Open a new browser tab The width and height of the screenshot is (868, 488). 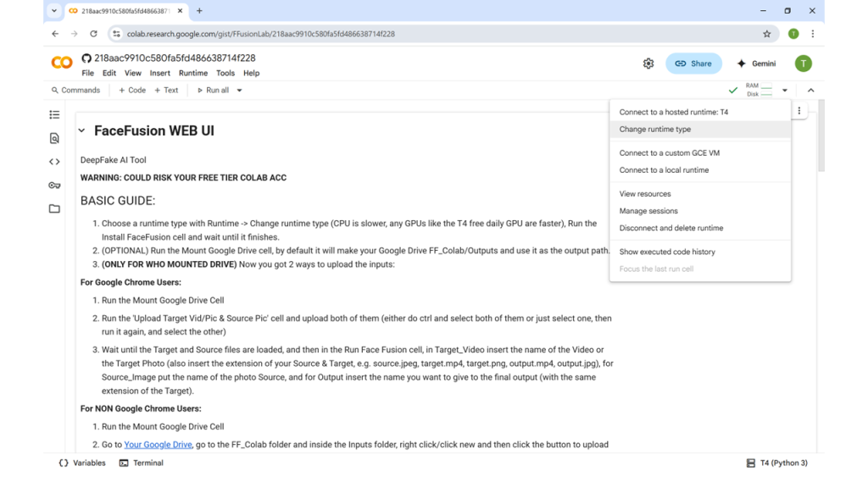(199, 10)
